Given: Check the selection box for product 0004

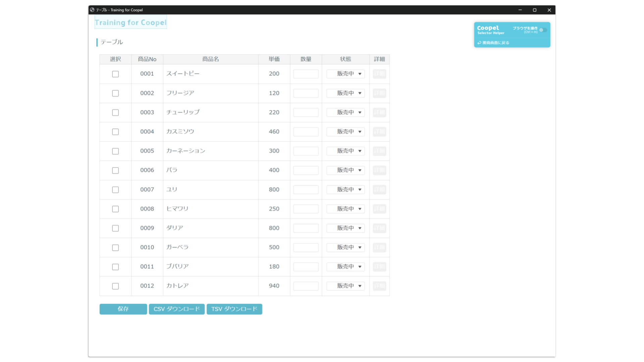Looking at the screenshot, I should [x=115, y=132].
